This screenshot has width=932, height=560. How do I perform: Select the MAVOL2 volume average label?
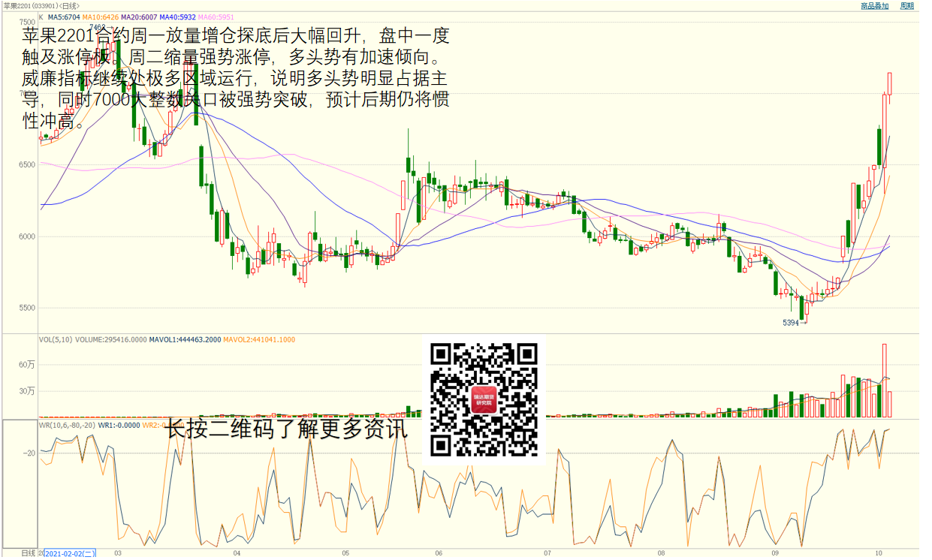point(258,340)
